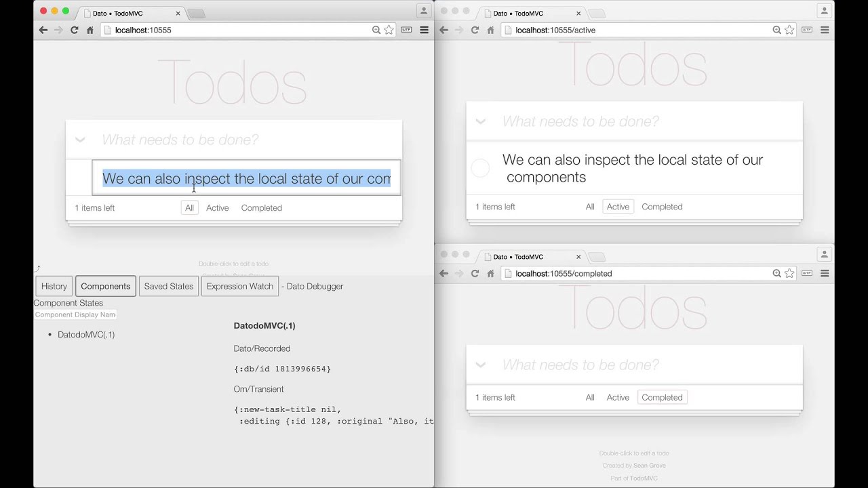Select Completed filter in /active window
Screen dimensions: 868x488
point(663,207)
